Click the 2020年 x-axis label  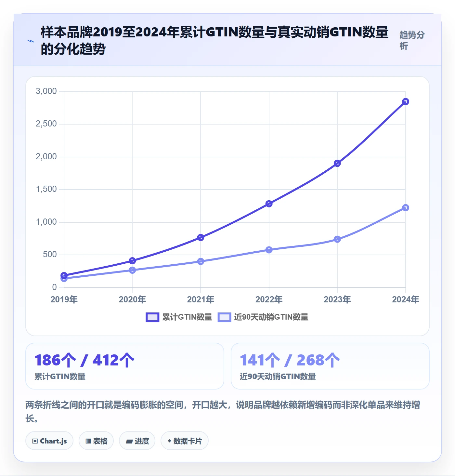pyautogui.click(x=132, y=299)
